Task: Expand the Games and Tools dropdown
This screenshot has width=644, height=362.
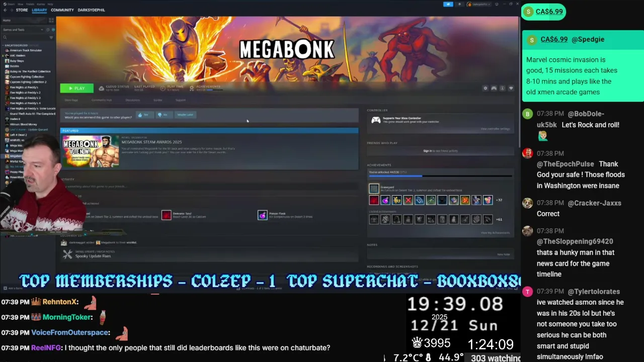Action: pyautogui.click(x=23, y=30)
